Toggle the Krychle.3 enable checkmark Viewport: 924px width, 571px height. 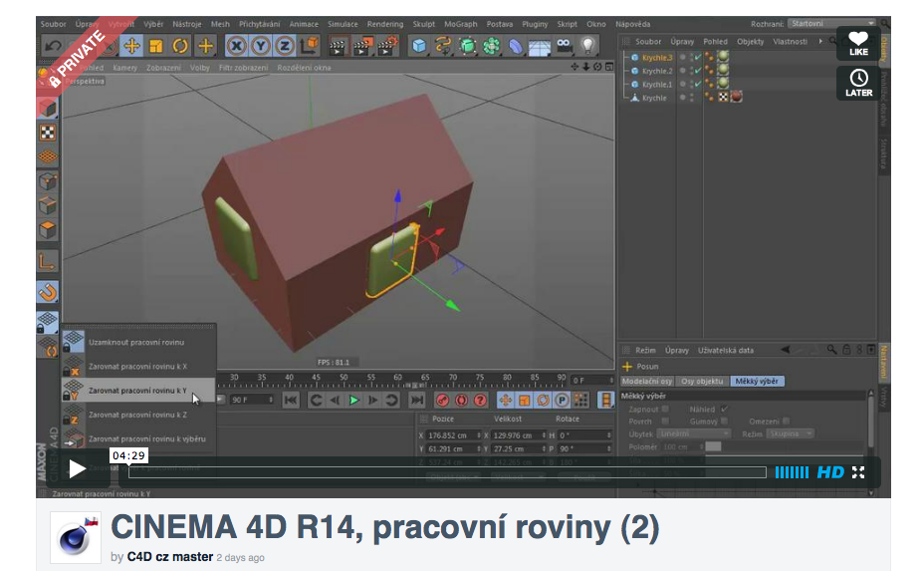pos(698,57)
